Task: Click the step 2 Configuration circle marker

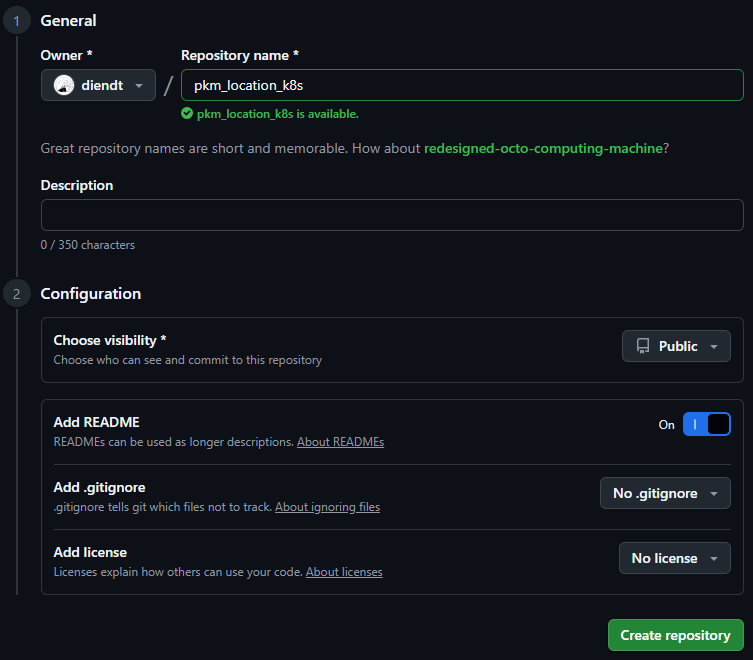Action: click(17, 294)
